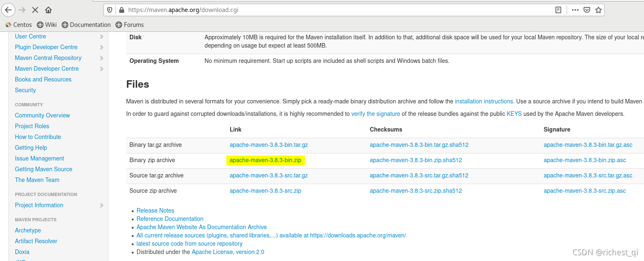This screenshot has width=644, height=261.
Task: Open How to Contribute link
Action: [38, 137]
